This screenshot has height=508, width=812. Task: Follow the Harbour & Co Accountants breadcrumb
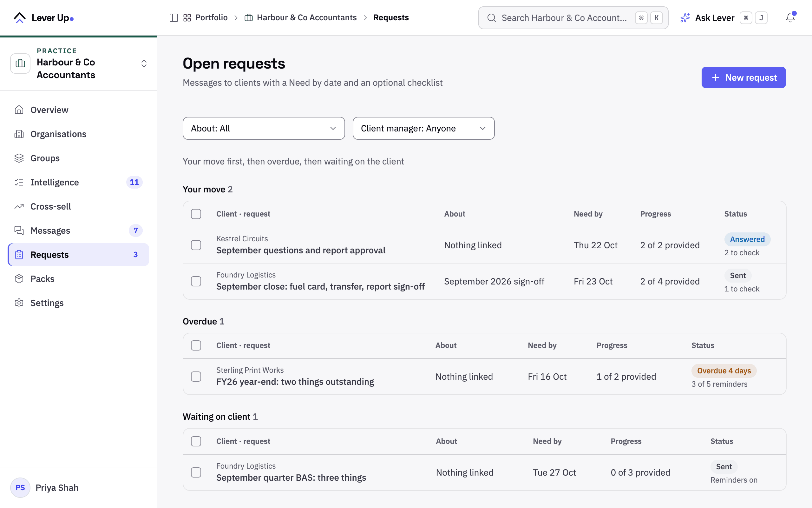point(307,17)
